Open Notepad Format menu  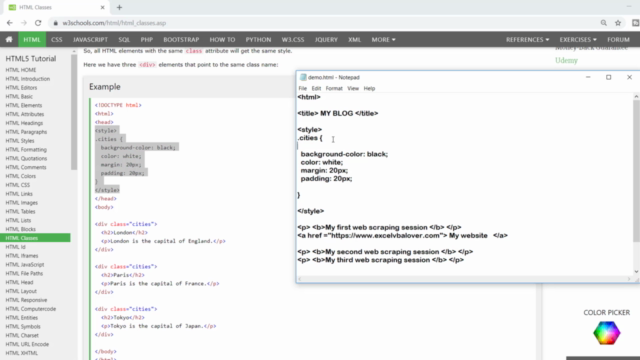tap(334, 88)
